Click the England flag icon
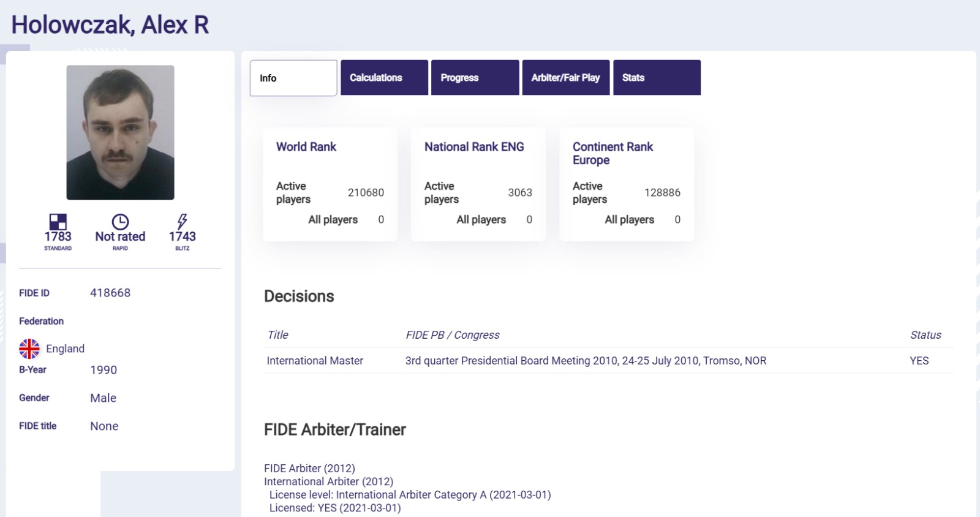The height and width of the screenshot is (517, 980). (29, 349)
